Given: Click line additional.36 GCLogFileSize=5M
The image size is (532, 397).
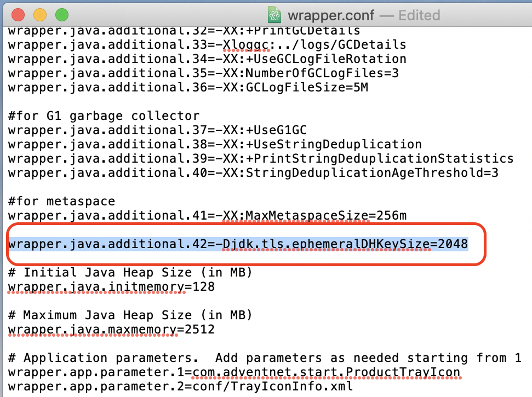Looking at the screenshot, I should tap(188, 88).
